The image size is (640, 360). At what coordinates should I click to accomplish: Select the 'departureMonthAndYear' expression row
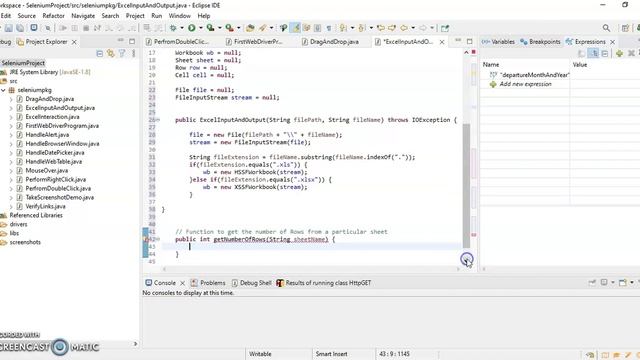click(529, 75)
